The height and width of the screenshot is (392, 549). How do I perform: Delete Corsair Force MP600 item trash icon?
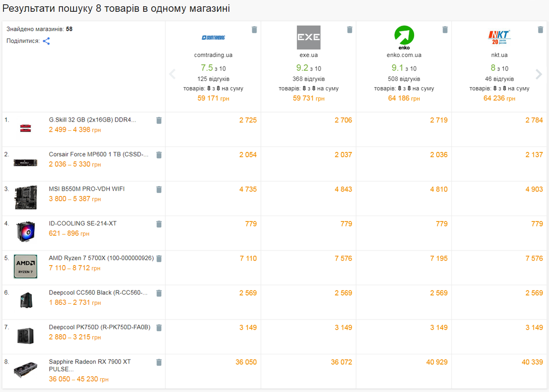point(159,155)
